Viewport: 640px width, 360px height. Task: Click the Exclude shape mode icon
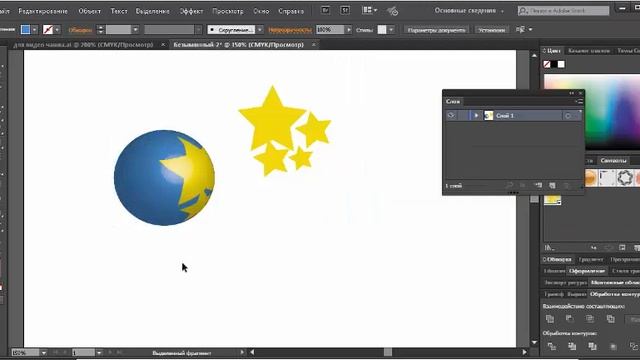610,319
